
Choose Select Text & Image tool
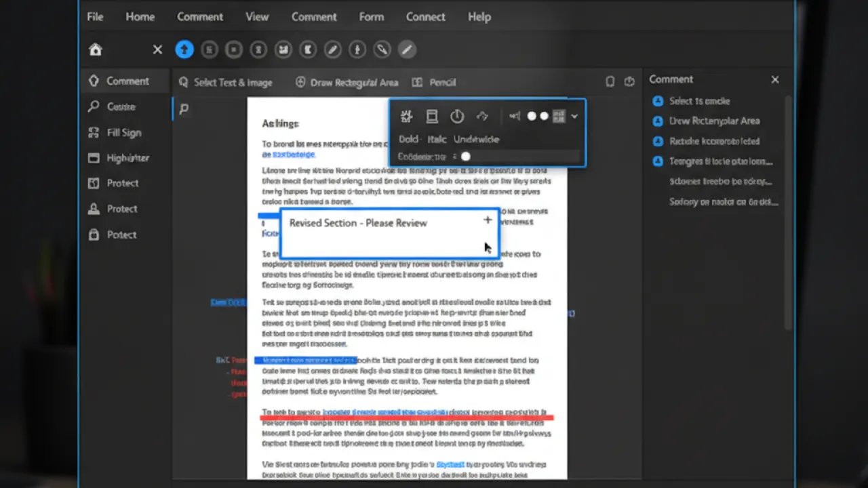tap(225, 82)
